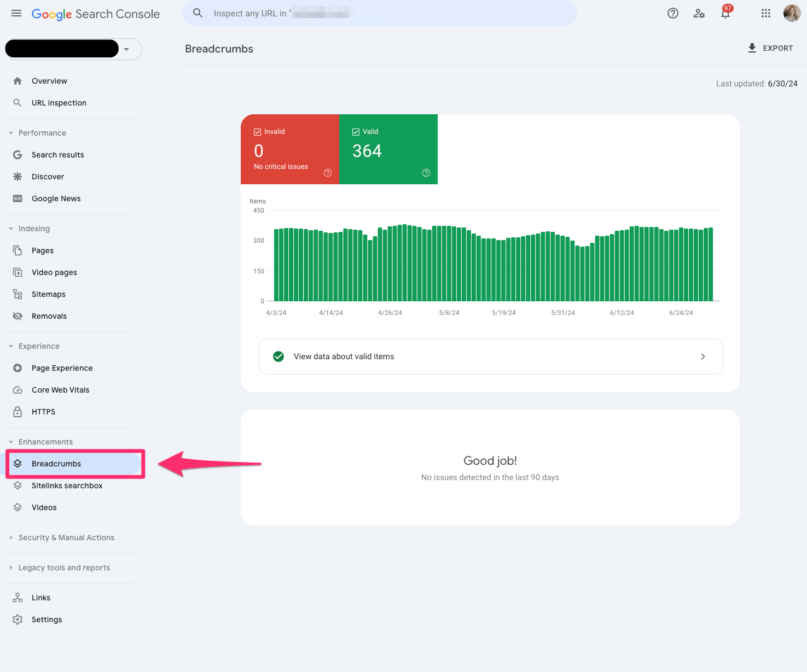Click the green Valid 364 card

(x=388, y=149)
